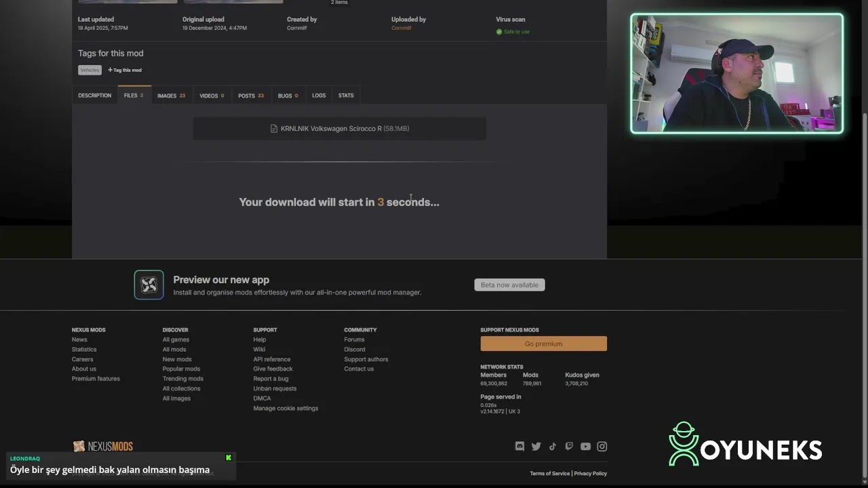Image resolution: width=868 pixels, height=488 pixels.
Task: Open the Bugs tab
Action: (x=288, y=96)
